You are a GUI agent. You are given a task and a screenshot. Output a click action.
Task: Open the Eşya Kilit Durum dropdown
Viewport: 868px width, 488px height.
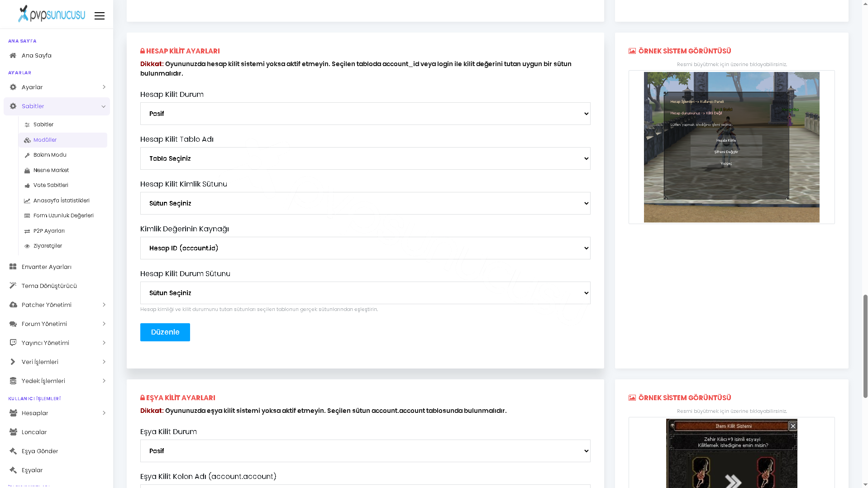365,451
